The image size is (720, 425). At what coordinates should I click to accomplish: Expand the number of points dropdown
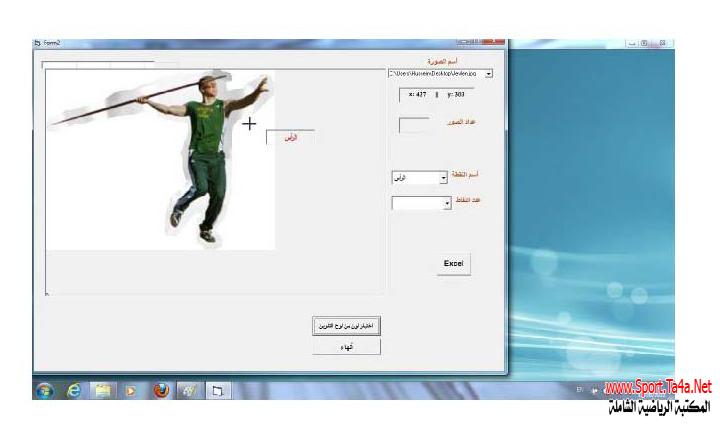(x=446, y=204)
